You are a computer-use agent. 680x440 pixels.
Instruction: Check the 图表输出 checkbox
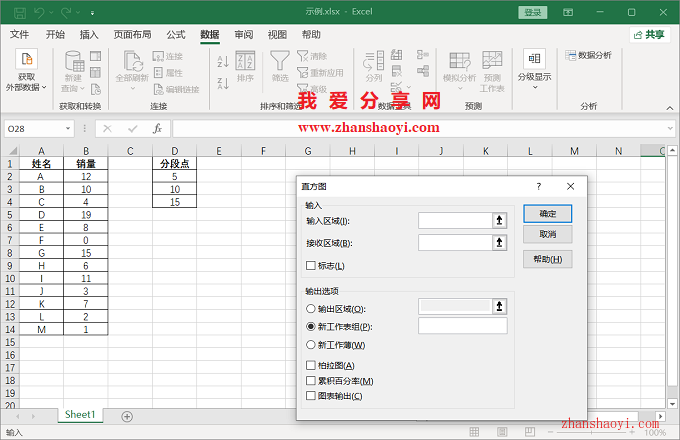click(x=311, y=396)
